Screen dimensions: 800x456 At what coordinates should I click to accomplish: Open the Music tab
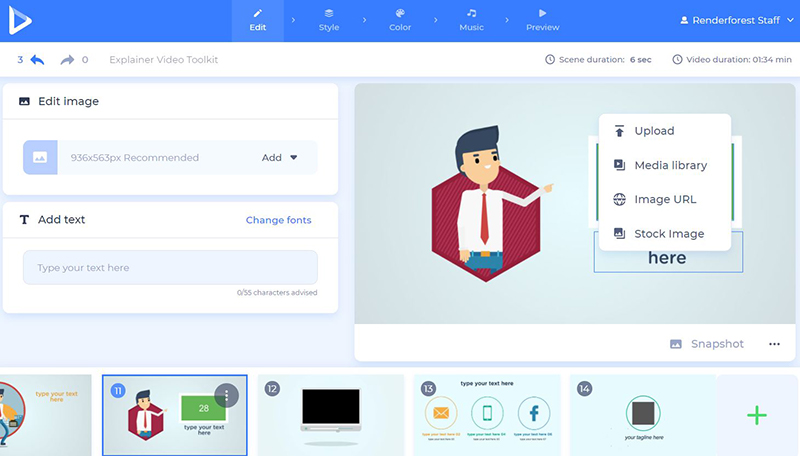tap(471, 20)
